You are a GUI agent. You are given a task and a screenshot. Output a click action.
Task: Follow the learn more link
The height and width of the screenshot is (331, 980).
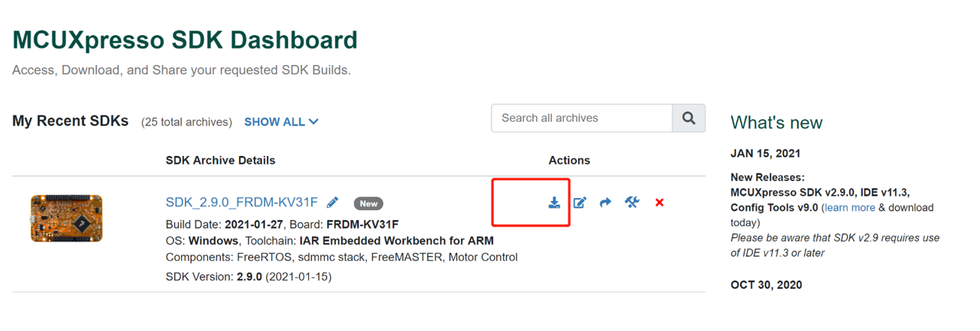(850, 208)
